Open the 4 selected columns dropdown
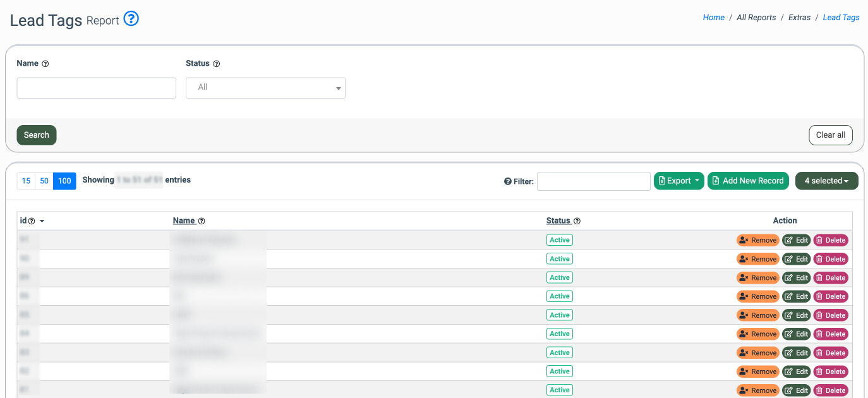The width and height of the screenshot is (868, 398). pos(826,181)
